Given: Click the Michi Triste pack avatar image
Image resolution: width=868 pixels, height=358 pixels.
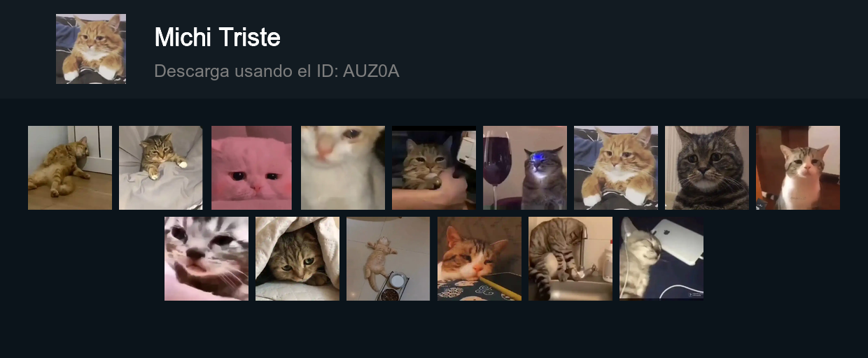Looking at the screenshot, I should [x=91, y=49].
